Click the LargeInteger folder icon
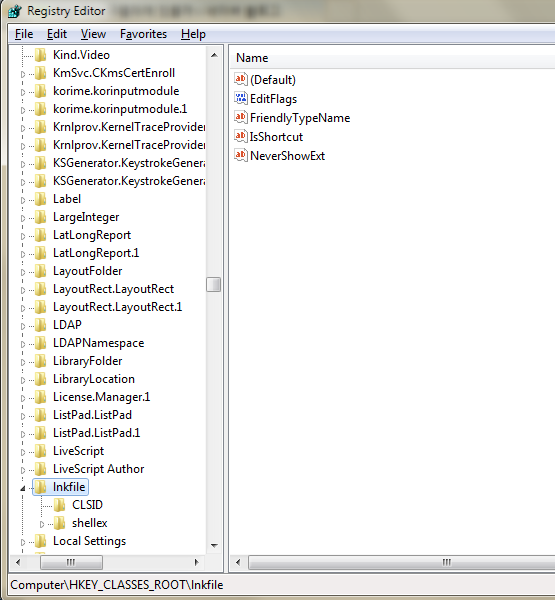This screenshot has width=555, height=600. [41, 217]
